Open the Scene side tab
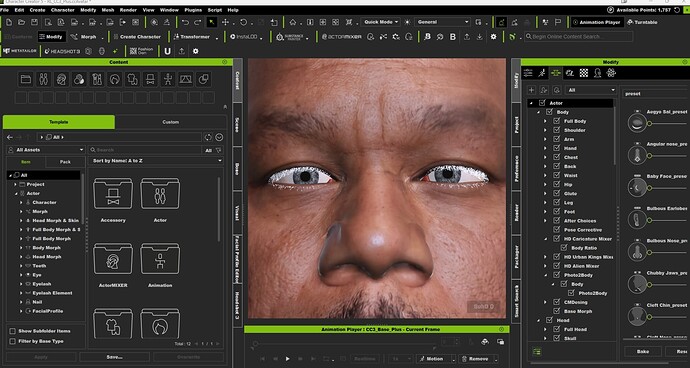Image resolution: width=690 pixels, height=368 pixels. (x=237, y=125)
